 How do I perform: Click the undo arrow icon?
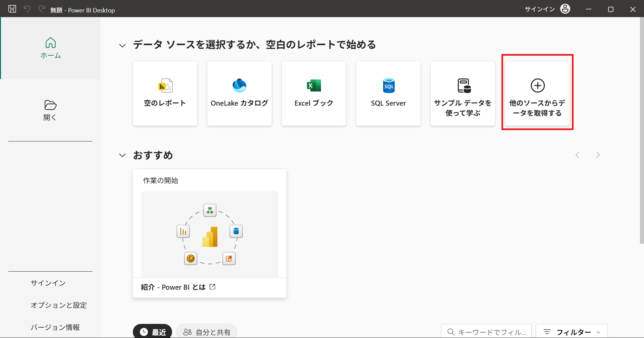point(27,9)
